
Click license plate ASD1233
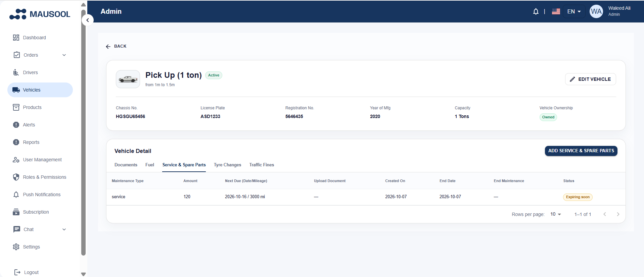point(210,116)
